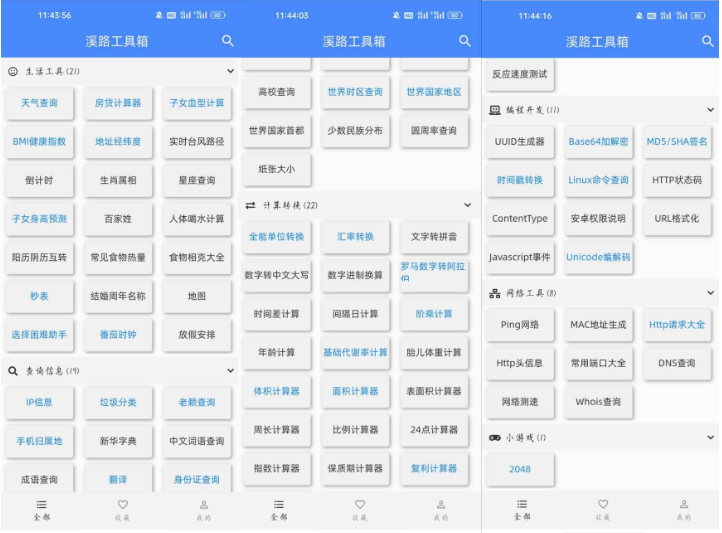Screen dimensions: 722x533
Task: Launch the 2048 game button
Action: pos(520,469)
